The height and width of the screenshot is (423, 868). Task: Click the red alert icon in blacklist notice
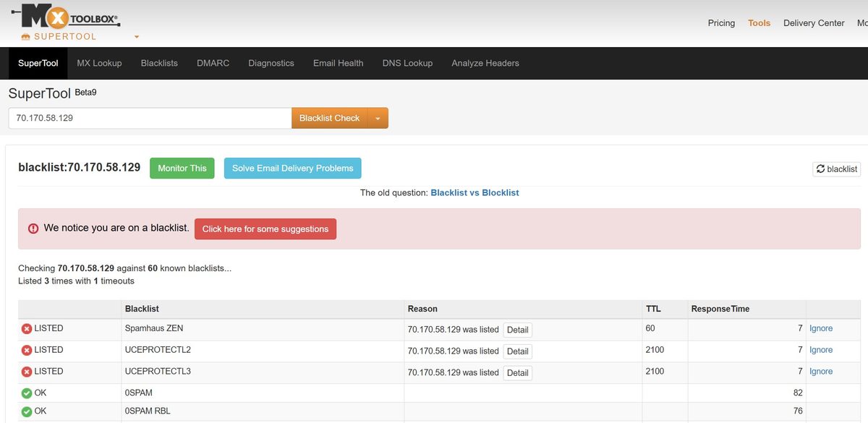pos(33,228)
